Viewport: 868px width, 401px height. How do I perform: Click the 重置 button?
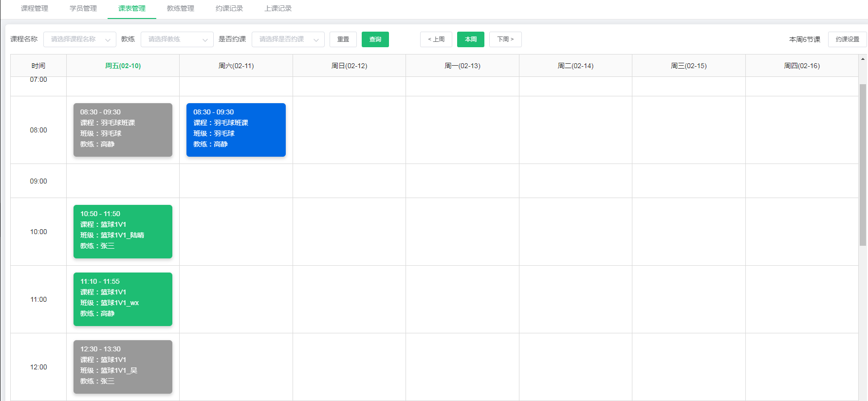tap(343, 39)
